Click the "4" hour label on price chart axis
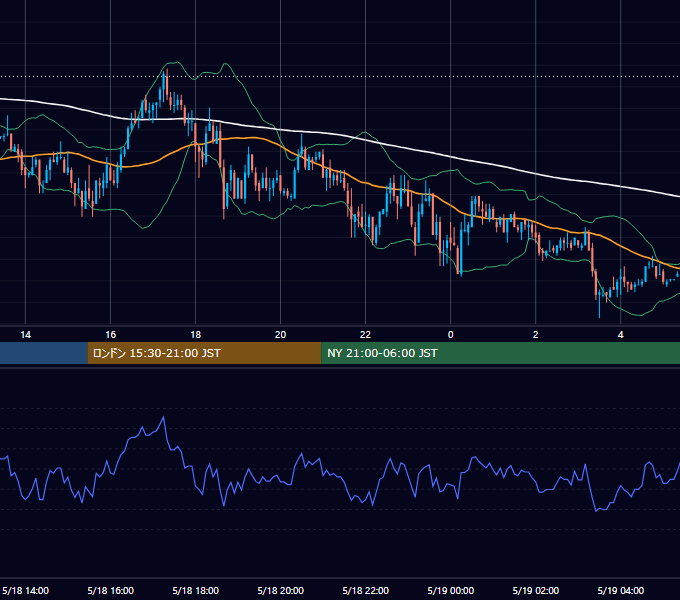This screenshot has height=600, width=680. (621, 335)
